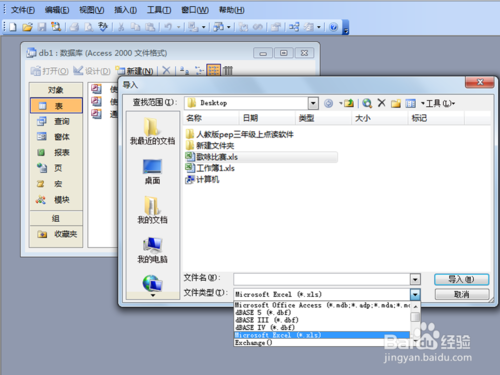Click the Open folder toolbar icon
The width and height of the screenshot is (500, 375).
point(27,27)
